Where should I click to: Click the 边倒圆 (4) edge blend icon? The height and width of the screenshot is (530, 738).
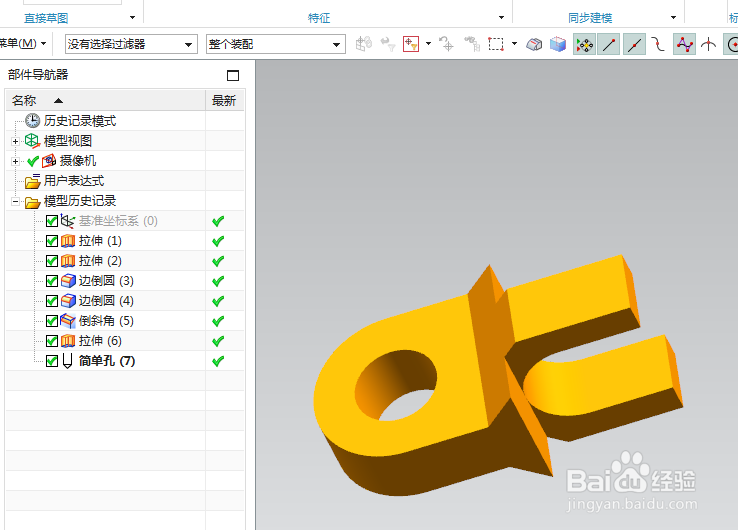tap(68, 301)
